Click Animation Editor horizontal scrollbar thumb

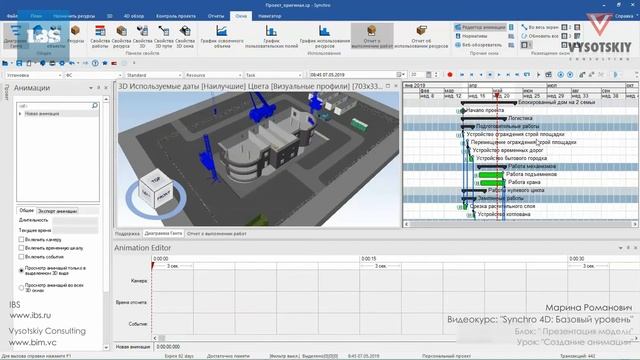162,338
